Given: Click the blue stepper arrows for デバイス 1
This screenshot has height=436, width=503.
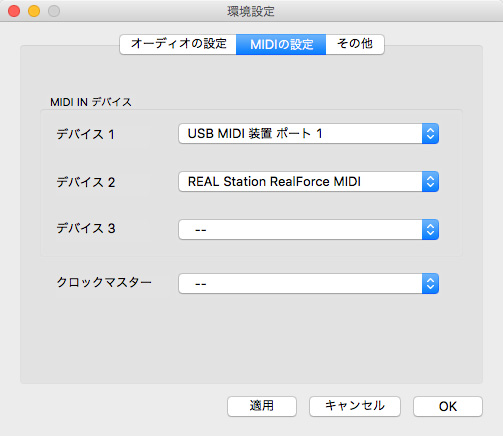Looking at the screenshot, I should point(430,134).
